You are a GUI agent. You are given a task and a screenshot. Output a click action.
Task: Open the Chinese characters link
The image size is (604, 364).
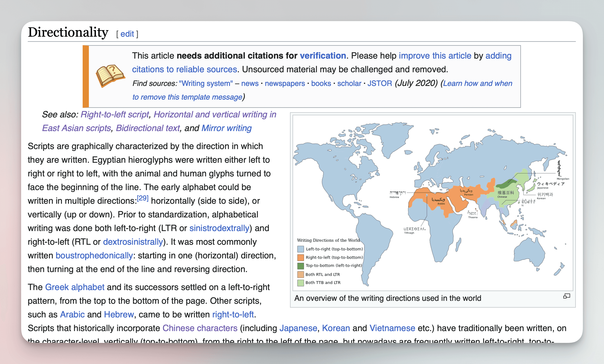click(x=200, y=328)
